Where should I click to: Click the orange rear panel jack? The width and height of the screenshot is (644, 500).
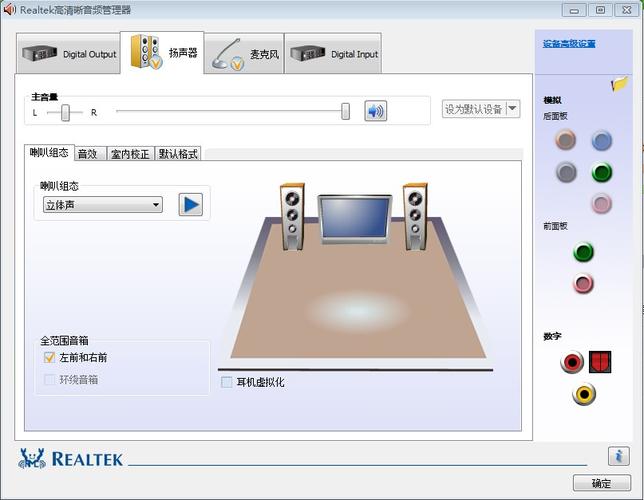pos(566,140)
